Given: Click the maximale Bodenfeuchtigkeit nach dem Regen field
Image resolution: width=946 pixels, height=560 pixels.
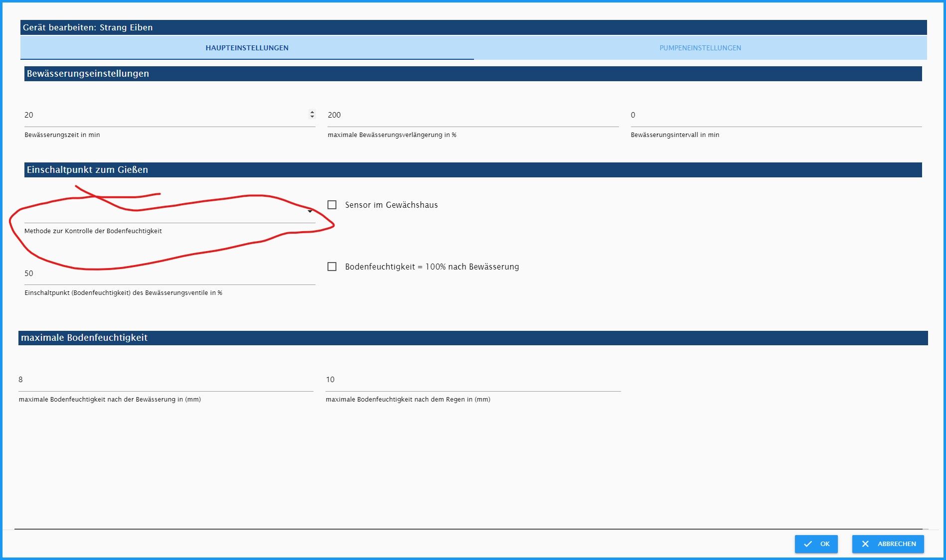Looking at the screenshot, I should click(473, 380).
